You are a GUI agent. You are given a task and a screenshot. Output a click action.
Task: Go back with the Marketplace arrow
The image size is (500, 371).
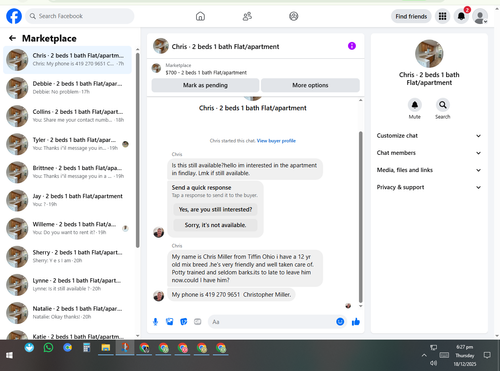[13, 38]
